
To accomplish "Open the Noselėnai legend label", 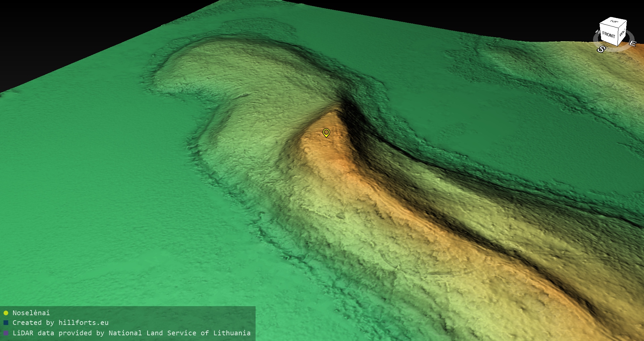I will [x=31, y=313].
